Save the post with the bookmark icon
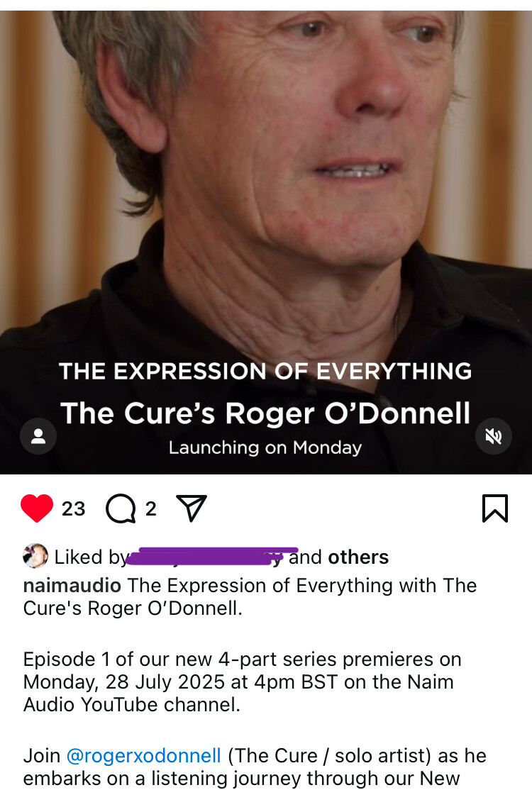Screen dimensions: 532x790 495,508
